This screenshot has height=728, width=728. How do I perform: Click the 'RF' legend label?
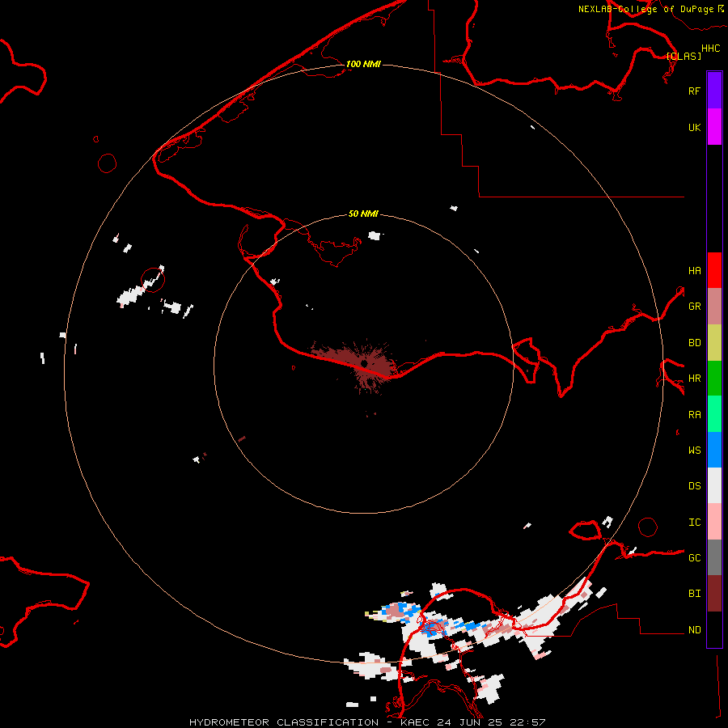(694, 91)
